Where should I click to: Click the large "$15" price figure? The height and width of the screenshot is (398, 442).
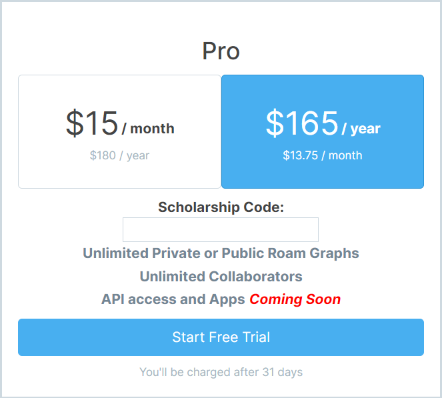92,123
